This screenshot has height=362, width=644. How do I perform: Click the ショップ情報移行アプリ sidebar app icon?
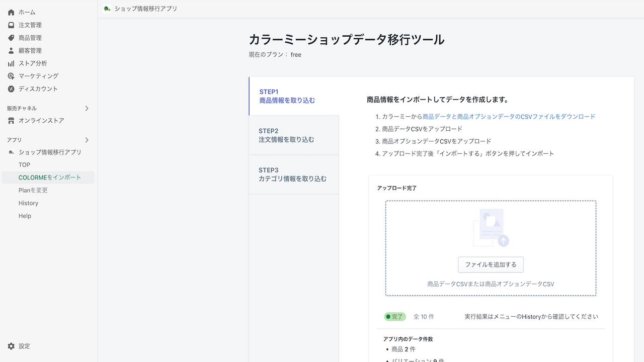click(x=11, y=152)
